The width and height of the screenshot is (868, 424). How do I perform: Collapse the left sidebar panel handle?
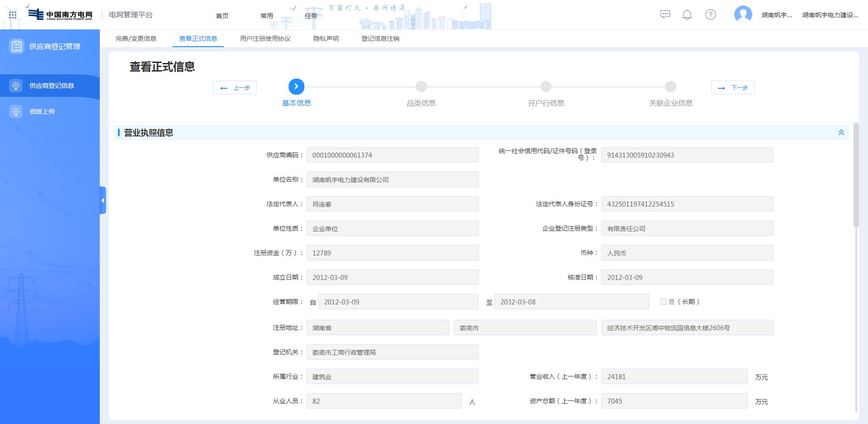point(103,200)
